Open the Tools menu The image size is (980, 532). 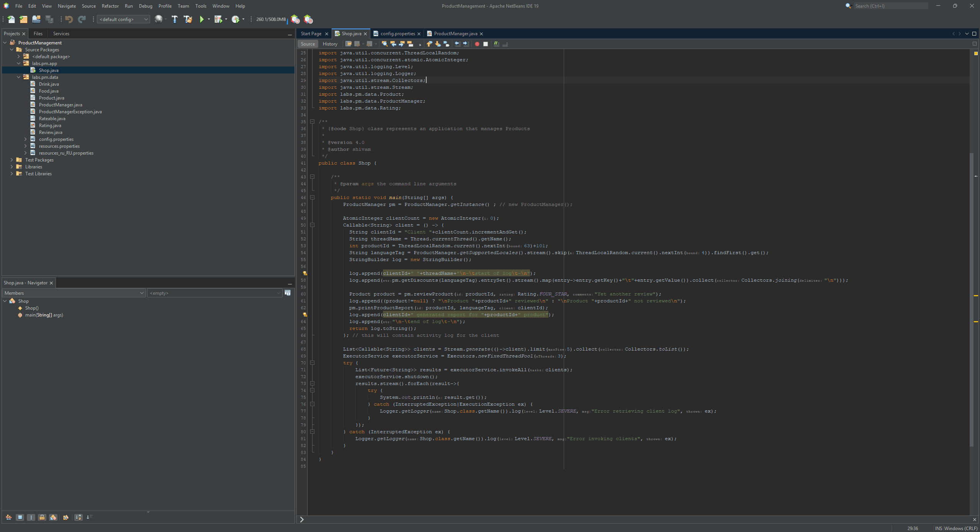[x=201, y=6]
